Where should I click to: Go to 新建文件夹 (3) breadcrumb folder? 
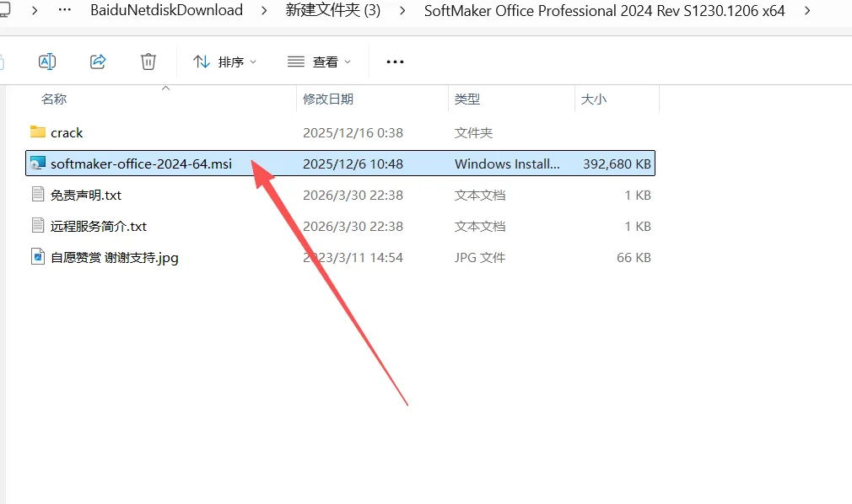coord(333,10)
